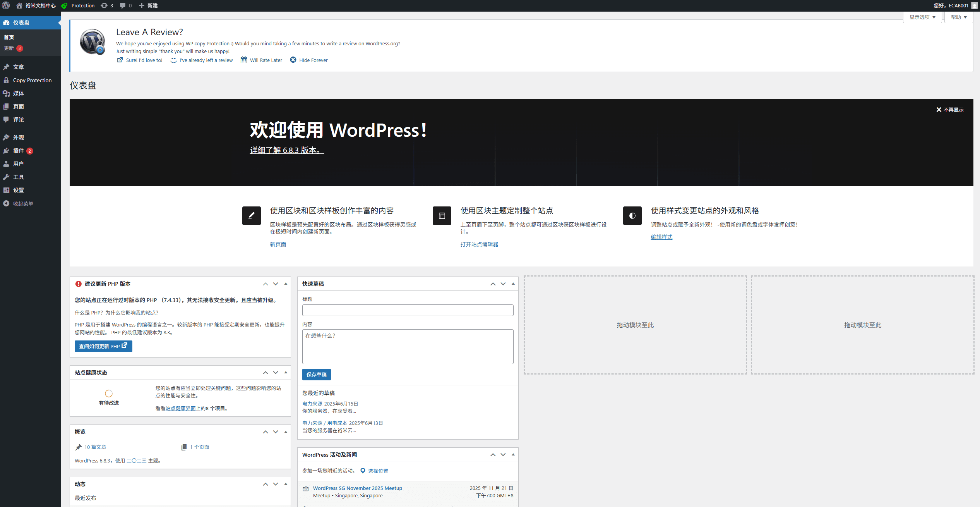
Task: Click the pencil block editor icon
Action: [x=252, y=216]
